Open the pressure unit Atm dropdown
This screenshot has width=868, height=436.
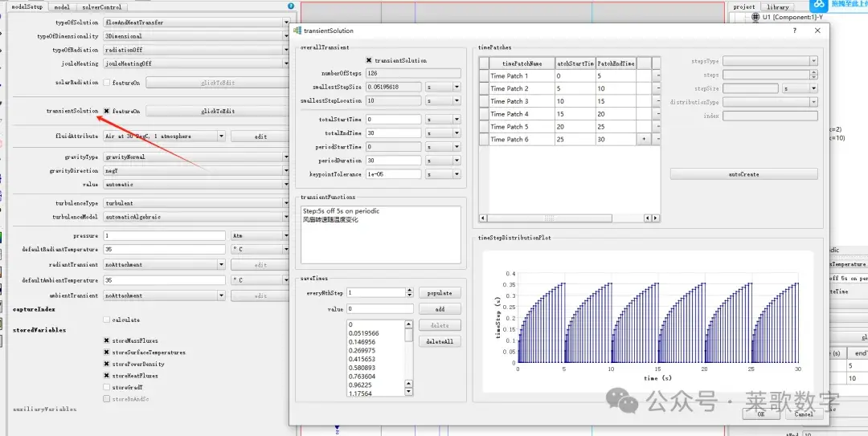tap(260, 236)
